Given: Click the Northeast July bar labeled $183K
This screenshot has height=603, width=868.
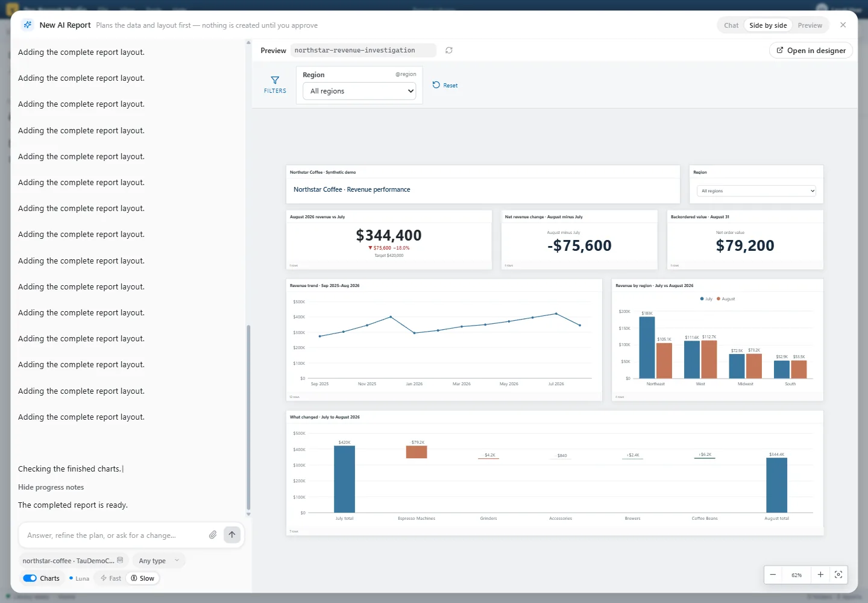Looking at the screenshot, I should tap(647, 347).
